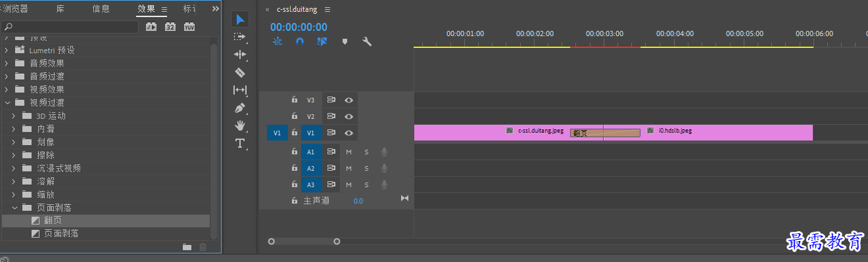868x262 pixels.
Task: Toggle V3 track output eye
Action: tap(349, 100)
